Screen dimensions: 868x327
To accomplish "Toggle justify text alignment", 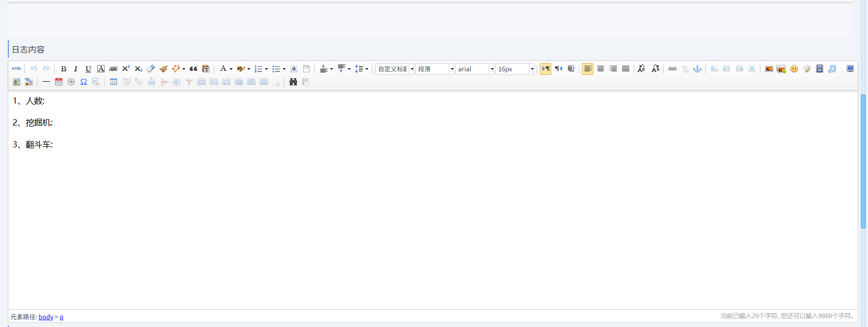I will coord(626,69).
